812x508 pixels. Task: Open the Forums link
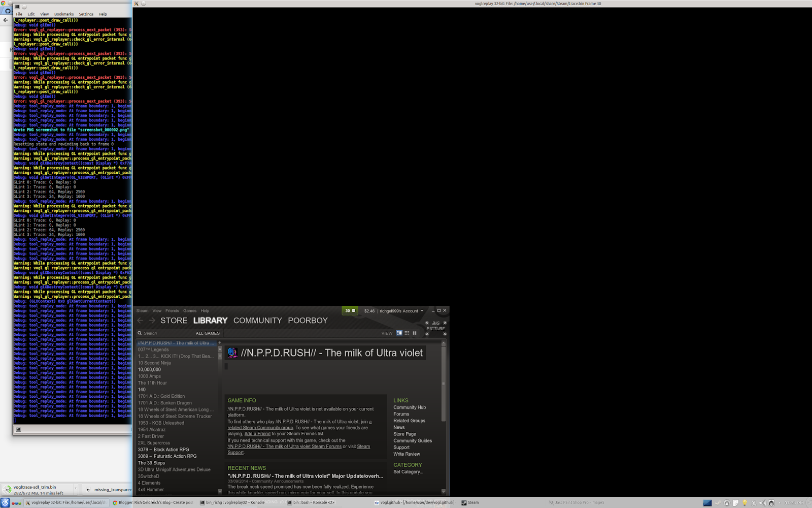(401, 414)
